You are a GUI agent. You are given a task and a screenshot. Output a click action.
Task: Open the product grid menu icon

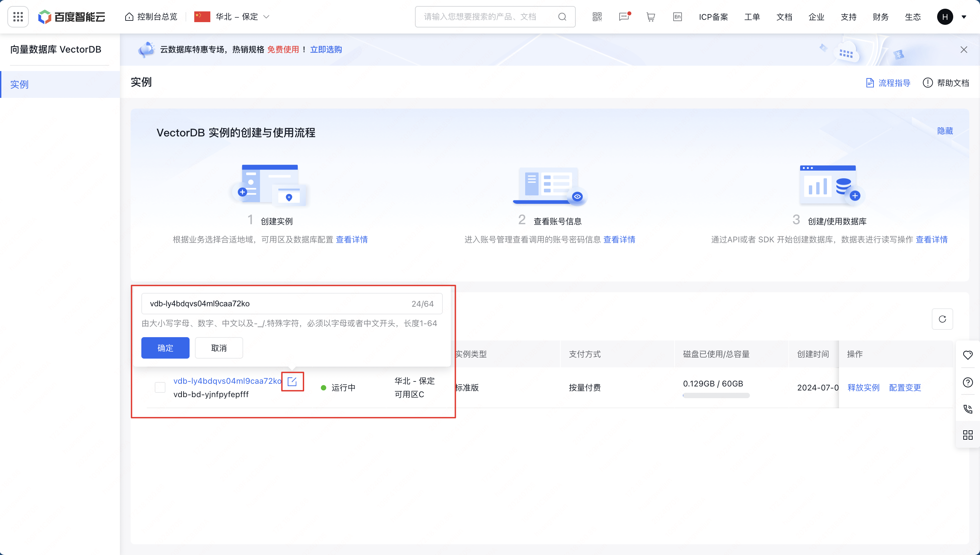(x=18, y=17)
